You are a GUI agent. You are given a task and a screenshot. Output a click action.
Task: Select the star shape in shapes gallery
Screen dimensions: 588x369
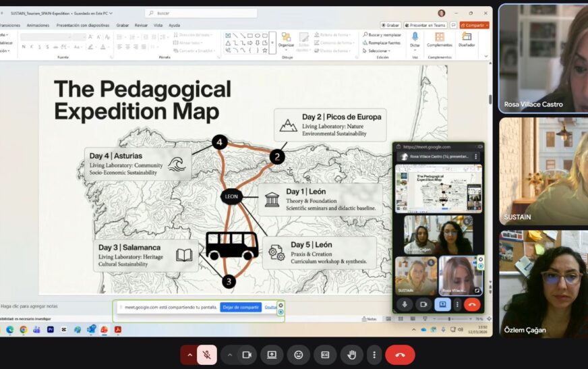click(265, 50)
